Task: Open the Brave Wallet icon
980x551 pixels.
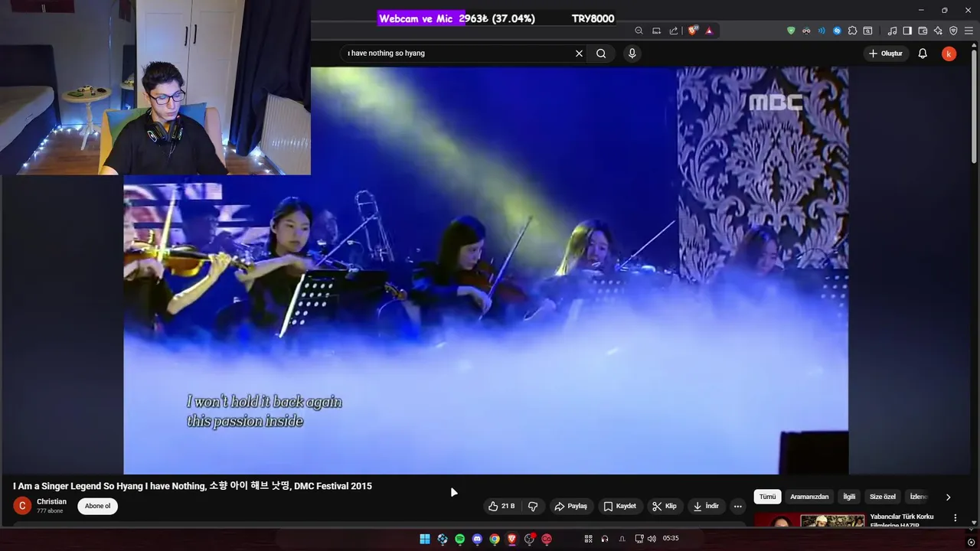Action: (923, 31)
